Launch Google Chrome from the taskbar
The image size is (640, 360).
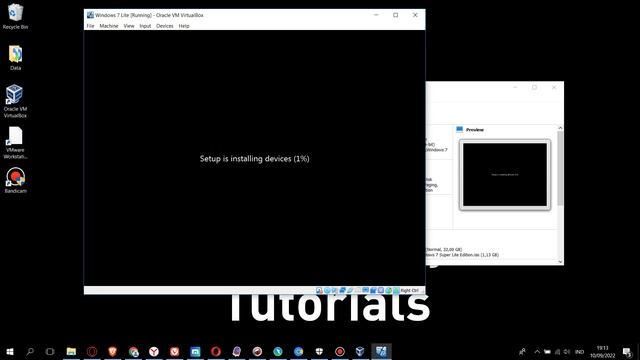point(133,351)
